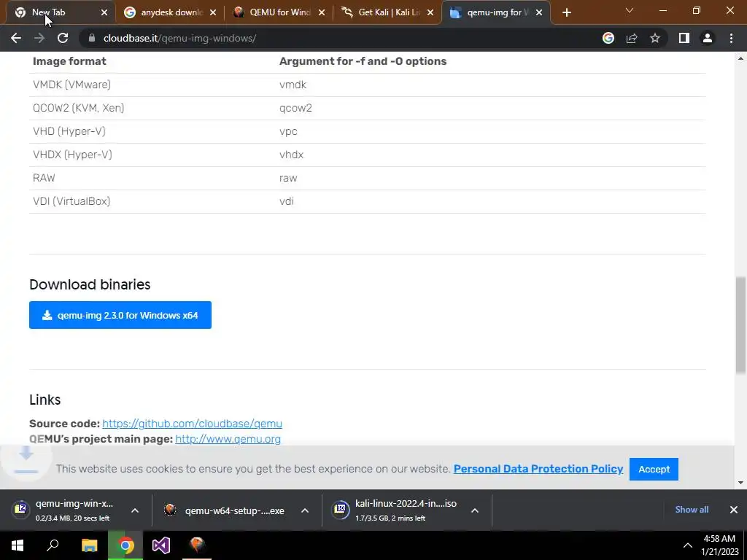The width and height of the screenshot is (747, 560).
Task: Expand options for qemu-w64-setup exe download
Action: point(305,510)
